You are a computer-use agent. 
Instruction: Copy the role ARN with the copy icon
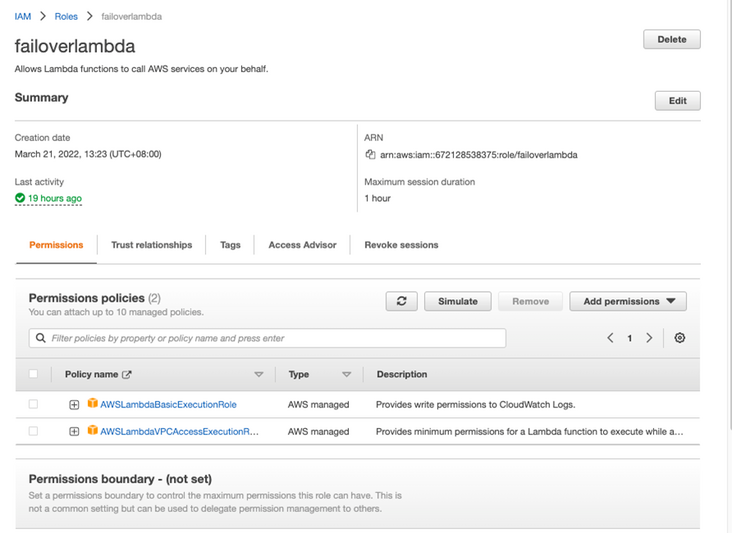click(370, 154)
